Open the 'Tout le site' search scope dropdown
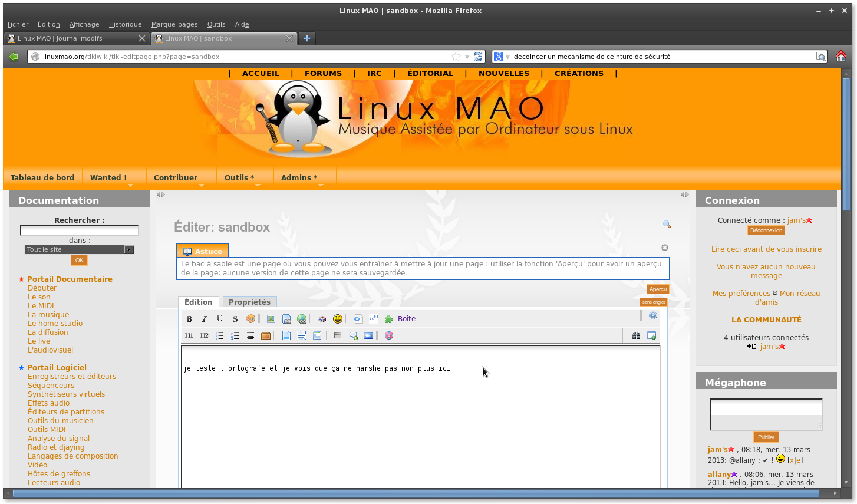 (80, 250)
